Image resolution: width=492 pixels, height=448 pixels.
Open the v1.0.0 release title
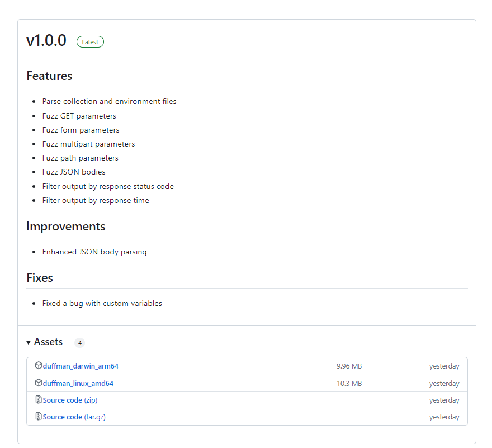[46, 41]
